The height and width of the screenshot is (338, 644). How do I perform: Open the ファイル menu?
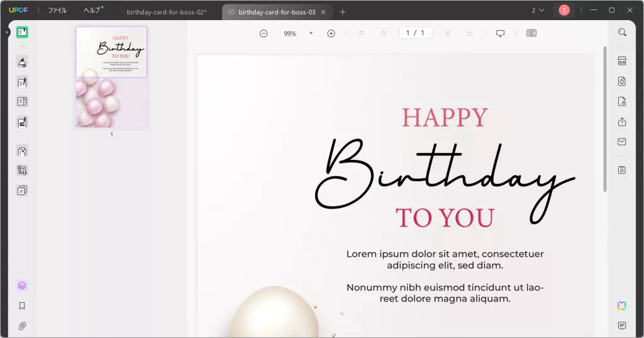click(57, 10)
